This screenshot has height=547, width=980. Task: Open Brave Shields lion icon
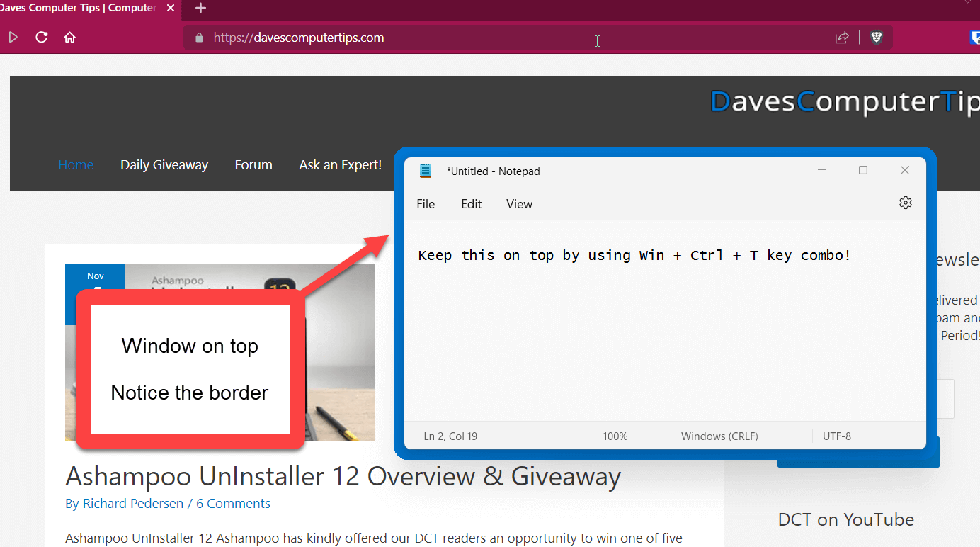[877, 38]
